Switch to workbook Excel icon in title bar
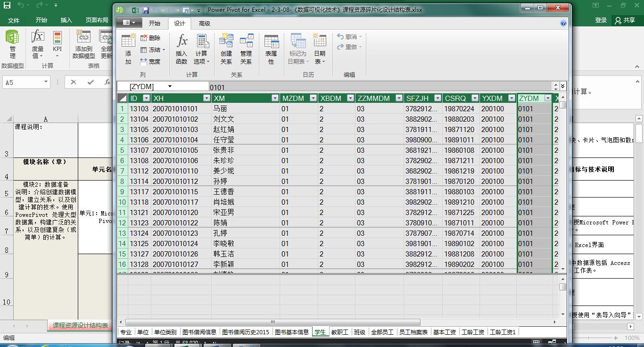Image resolution: width=644 pixels, height=347 pixels. (x=135, y=10)
